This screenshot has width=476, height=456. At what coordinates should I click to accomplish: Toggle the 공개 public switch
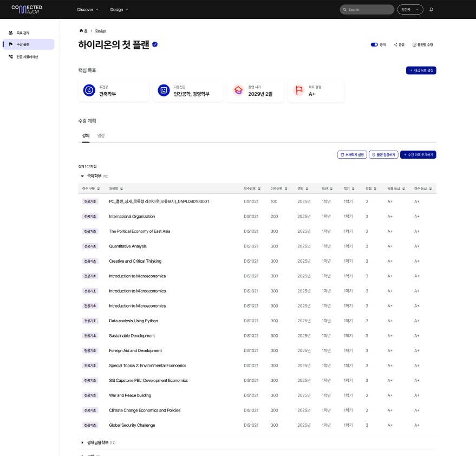coord(374,44)
